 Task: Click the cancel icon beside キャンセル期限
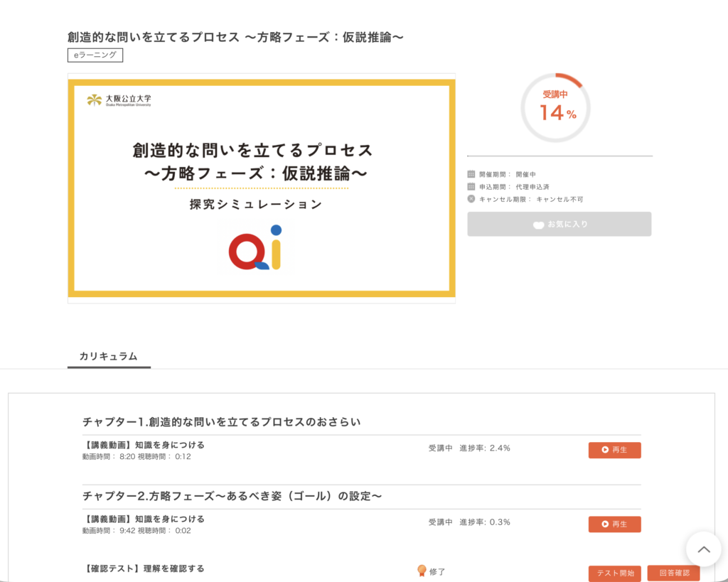(471, 199)
